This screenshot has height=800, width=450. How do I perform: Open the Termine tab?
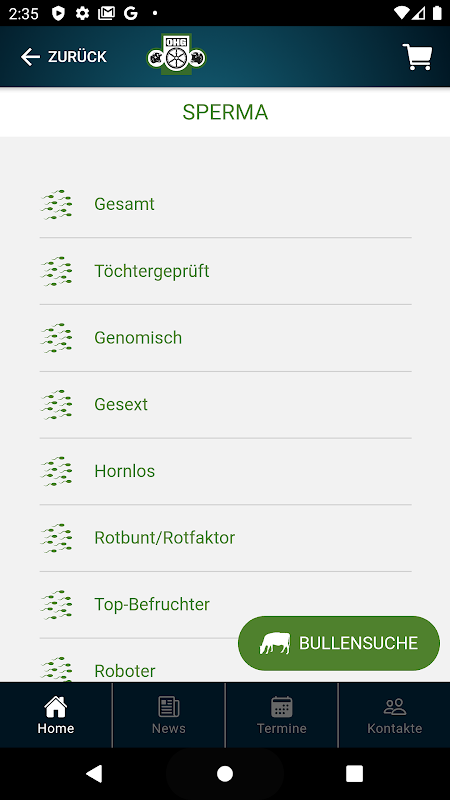(282, 715)
